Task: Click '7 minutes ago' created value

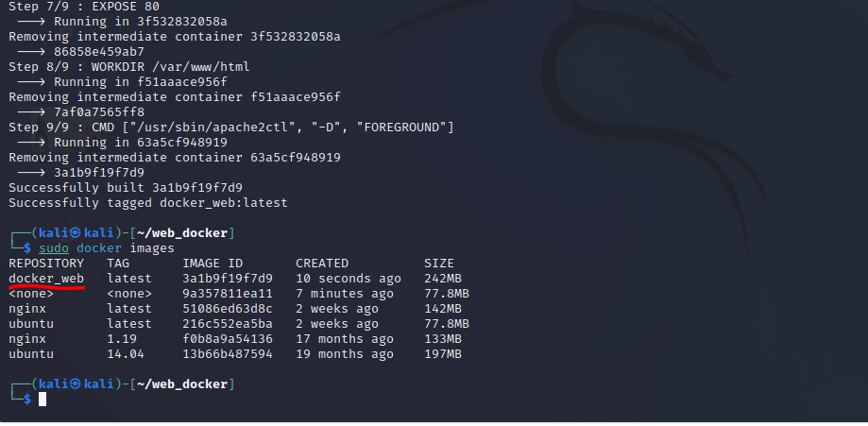Action: [345, 293]
